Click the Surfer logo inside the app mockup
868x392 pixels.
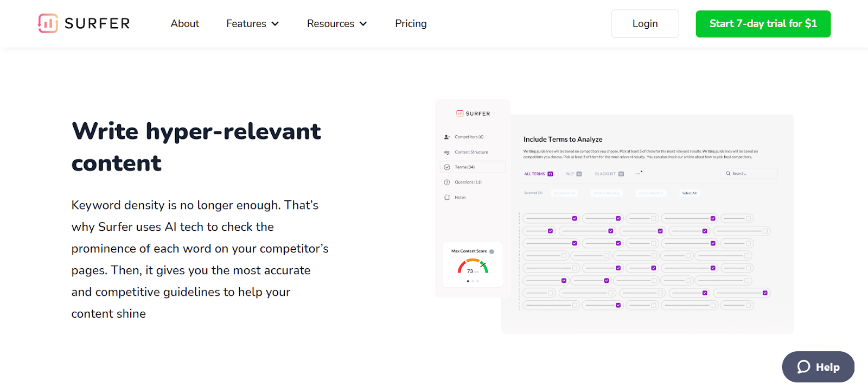coord(473,113)
